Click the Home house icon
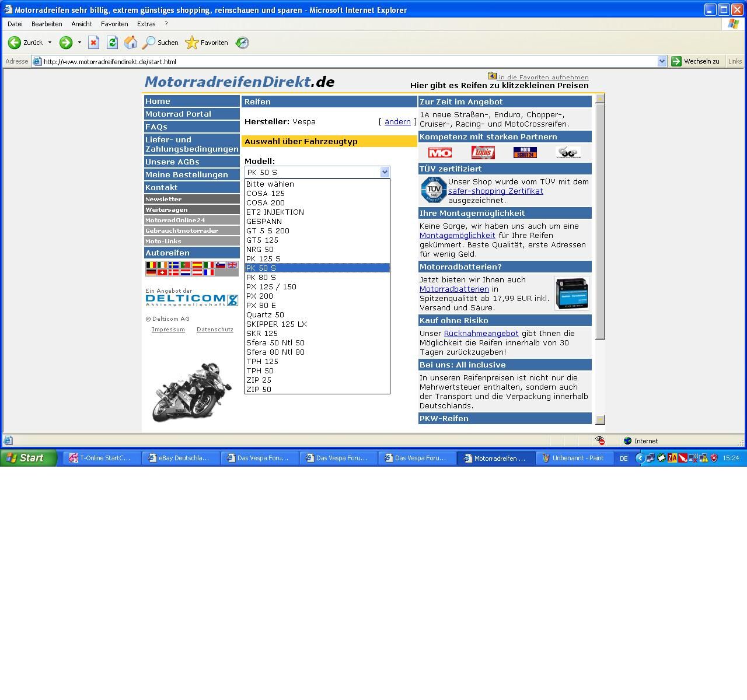The image size is (747, 700). (131, 43)
